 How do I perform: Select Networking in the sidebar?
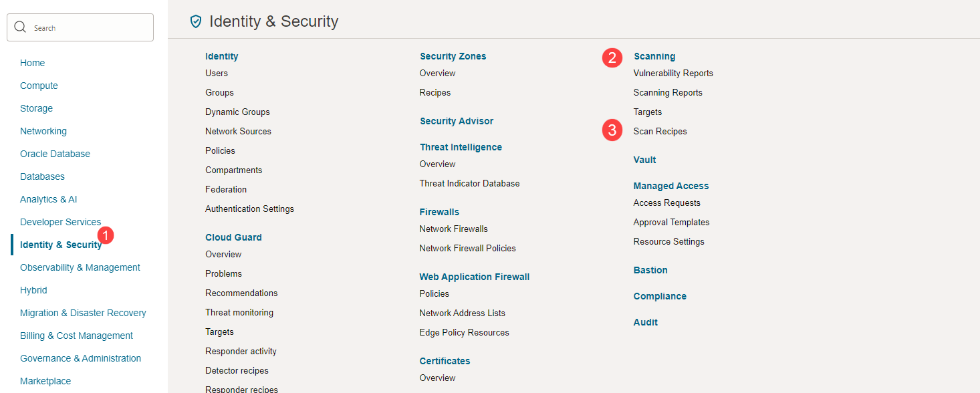click(x=43, y=131)
